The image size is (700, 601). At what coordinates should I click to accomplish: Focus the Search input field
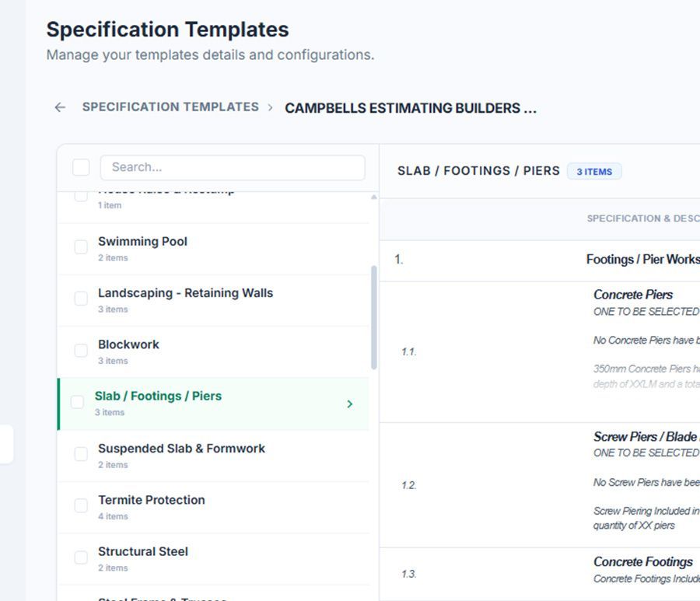click(233, 167)
